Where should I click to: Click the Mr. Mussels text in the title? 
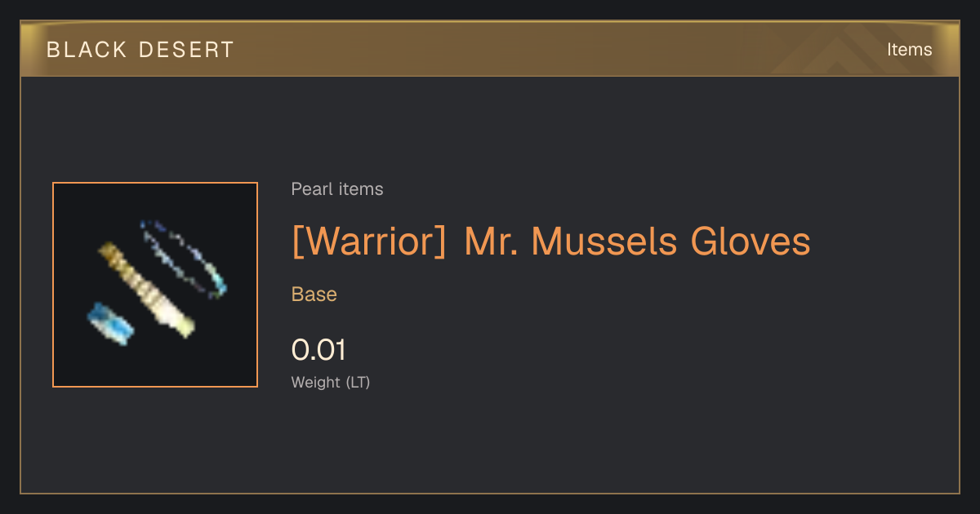click(x=571, y=241)
